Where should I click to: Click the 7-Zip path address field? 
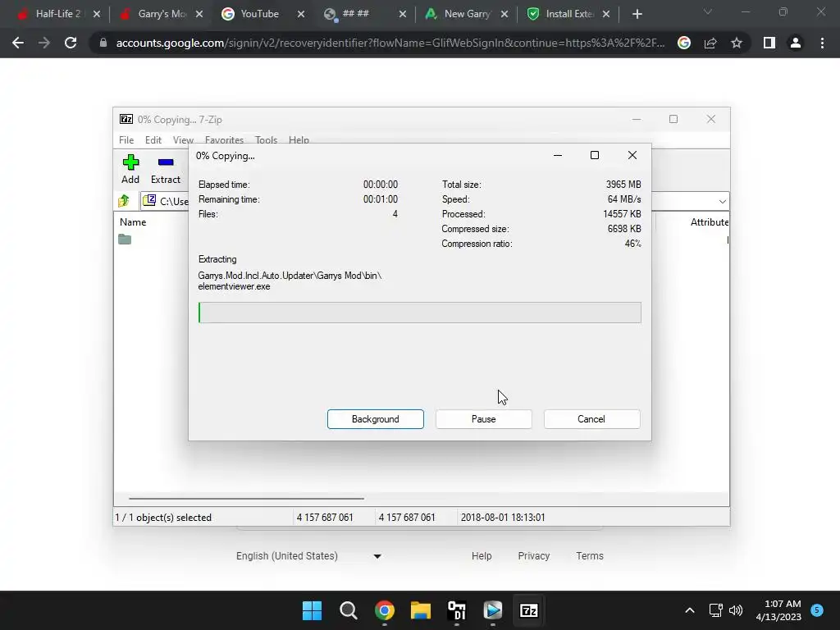point(166,202)
